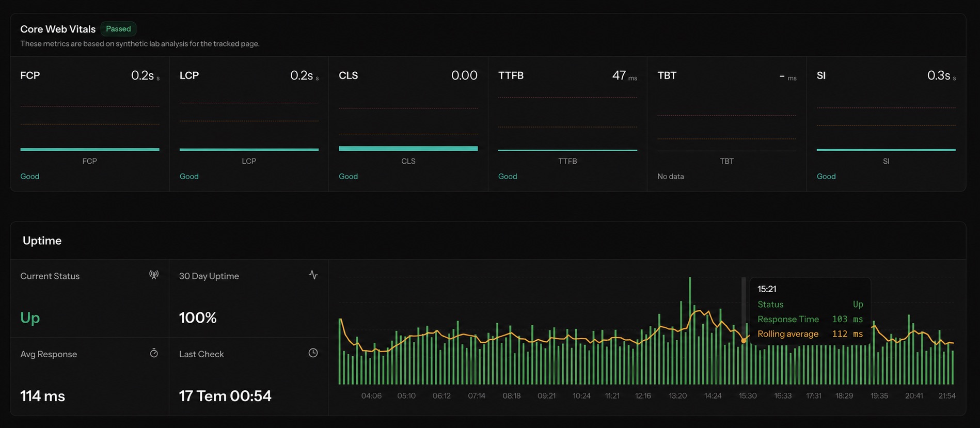
Task: Click the pulse icon beside 30 Day Uptime
Action: tap(313, 275)
